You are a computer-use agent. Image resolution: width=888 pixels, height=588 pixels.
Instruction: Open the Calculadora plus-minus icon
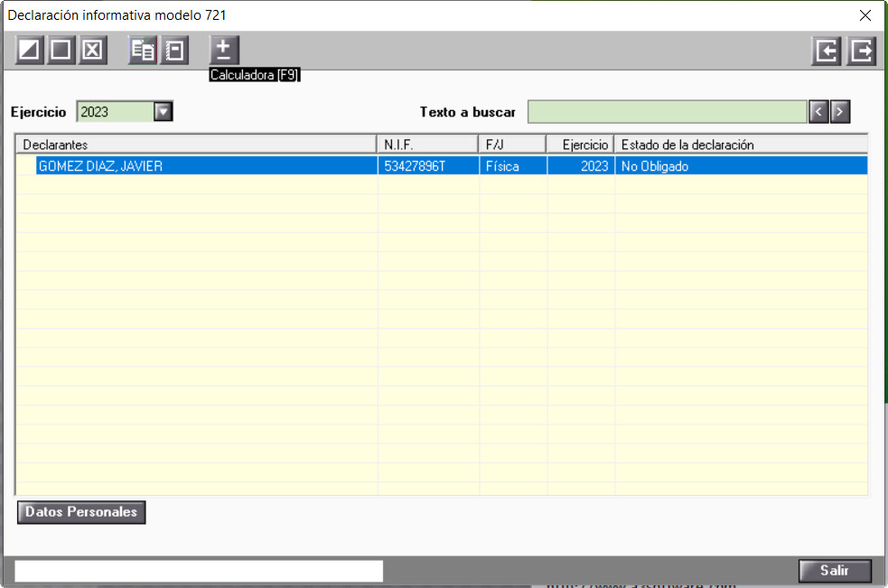coord(224,51)
